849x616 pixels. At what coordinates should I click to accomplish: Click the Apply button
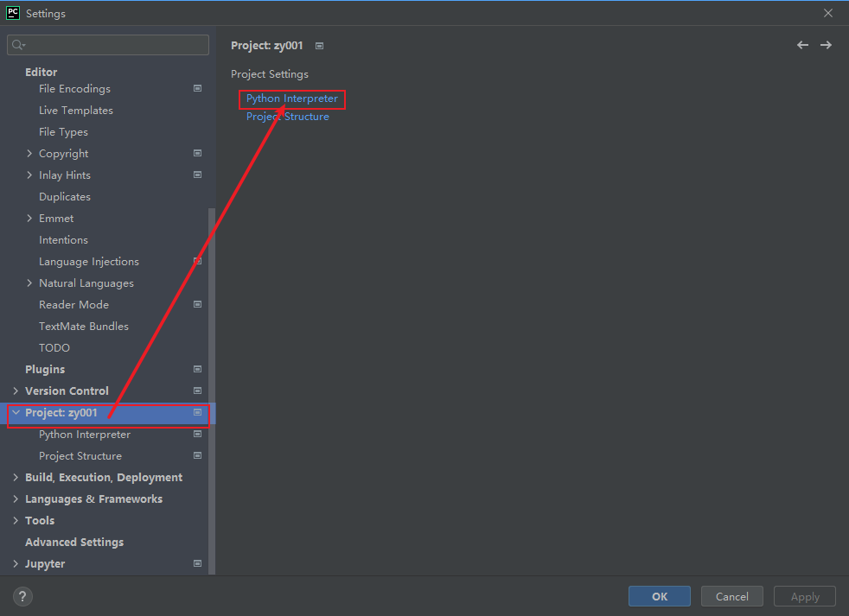805,596
